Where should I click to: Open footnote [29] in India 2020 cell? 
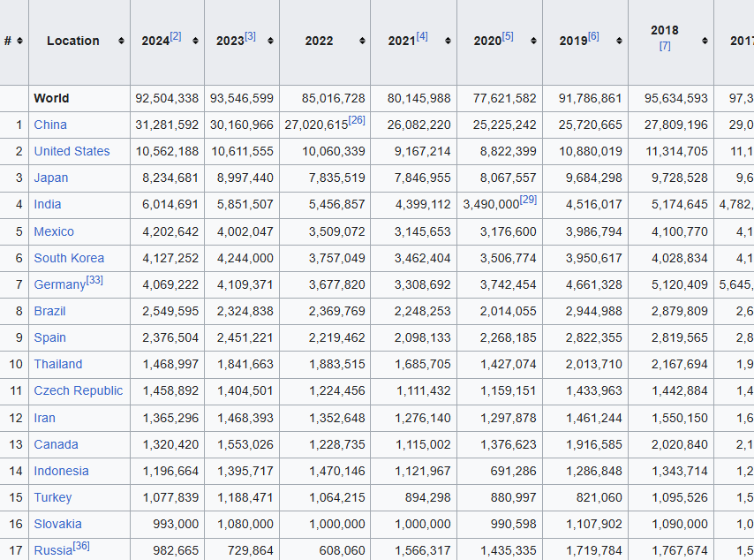pos(528,199)
